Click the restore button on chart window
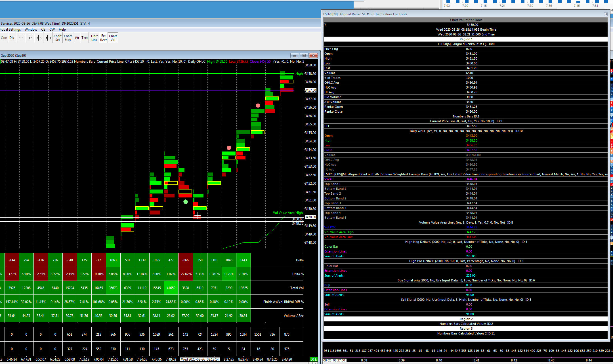The width and height of the screenshot is (613, 364). [x=304, y=55]
